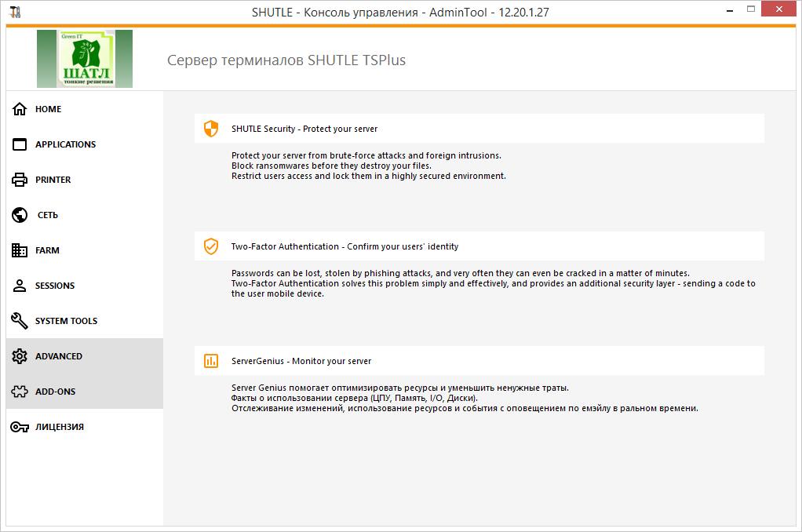Open the ЛИЦЕНЗИЯ menu label
This screenshot has height=532, width=802.
(x=60, y=427)
